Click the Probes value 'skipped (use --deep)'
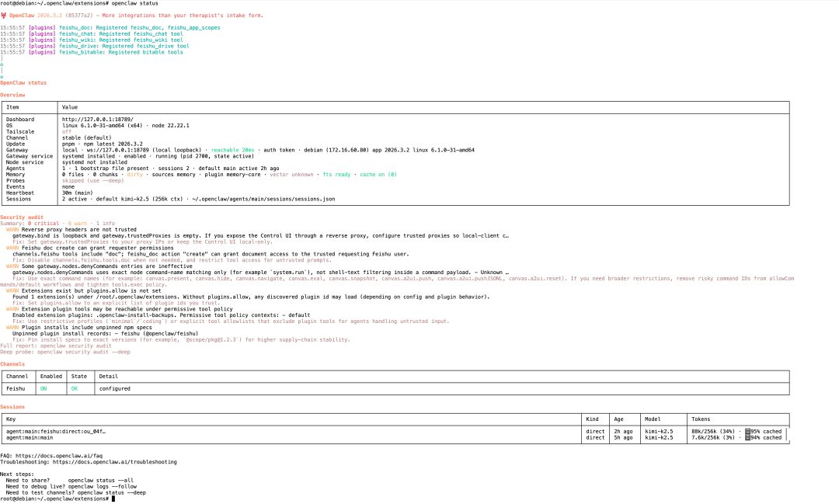This screenshot has width=839, height=504. click(92, 181)
